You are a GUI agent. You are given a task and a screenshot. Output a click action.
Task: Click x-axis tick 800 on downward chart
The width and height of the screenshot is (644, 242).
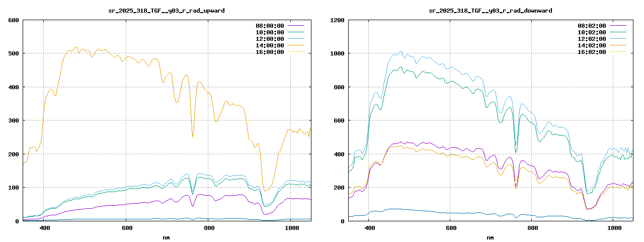[533, 228]
